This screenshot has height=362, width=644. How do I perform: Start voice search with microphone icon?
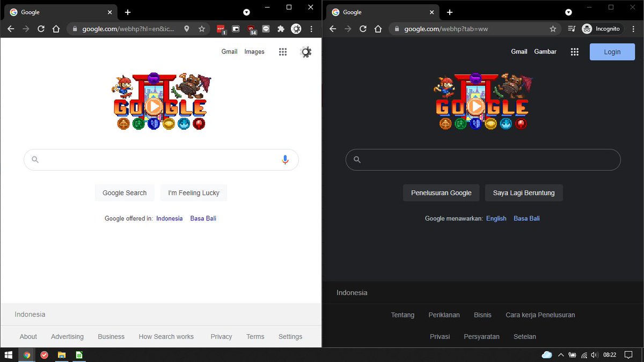285,160
